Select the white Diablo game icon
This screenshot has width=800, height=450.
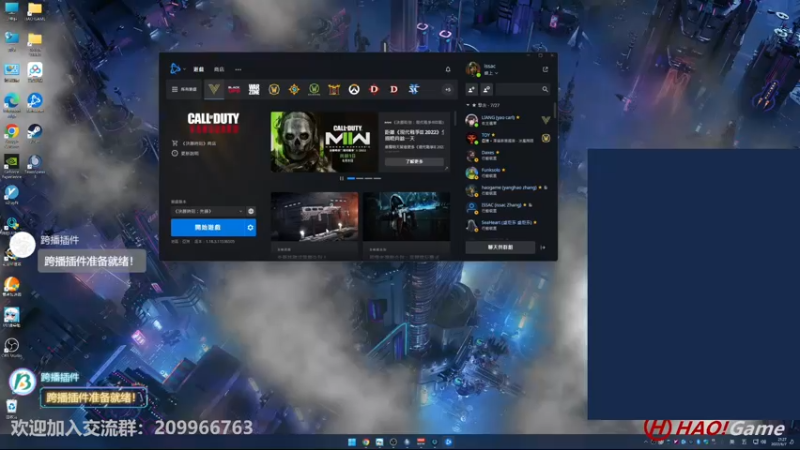pyautogui.click(x=394, y=89)
